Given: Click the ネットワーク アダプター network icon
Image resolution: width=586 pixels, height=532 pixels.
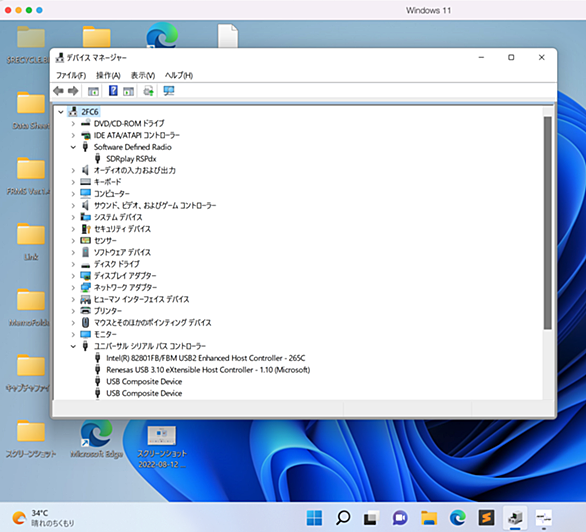Looking at the screenshot, I should [86, 287].
